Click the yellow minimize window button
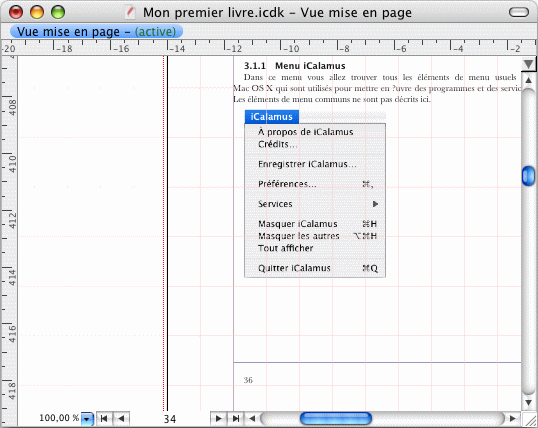This screenshot has width=538, height=428. [37, 12]
